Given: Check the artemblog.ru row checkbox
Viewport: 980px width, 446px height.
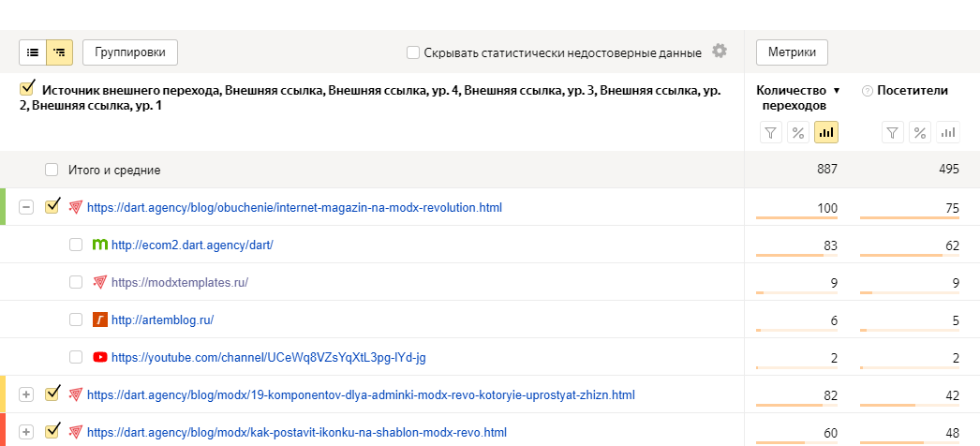Looking at the screenshot, I should (x=76, y=320).
